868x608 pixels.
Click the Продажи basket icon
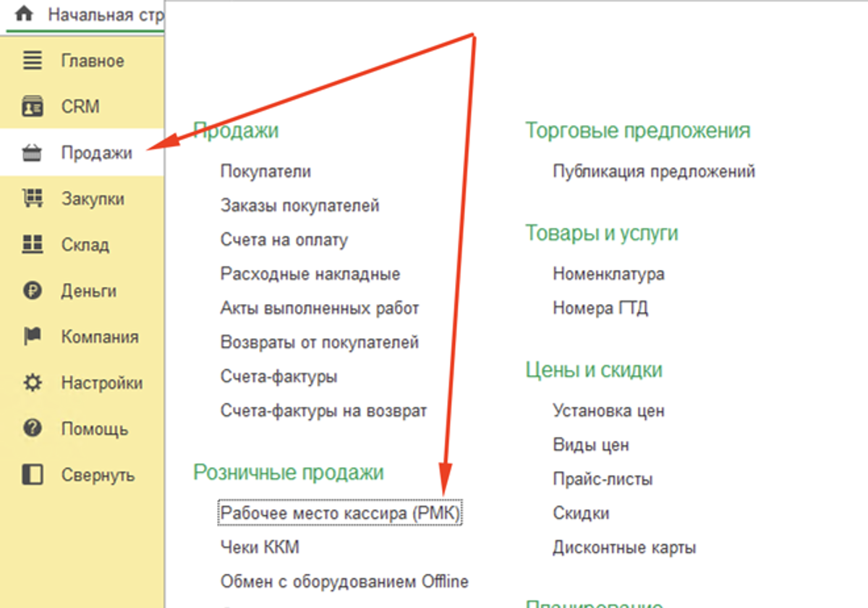33,153
